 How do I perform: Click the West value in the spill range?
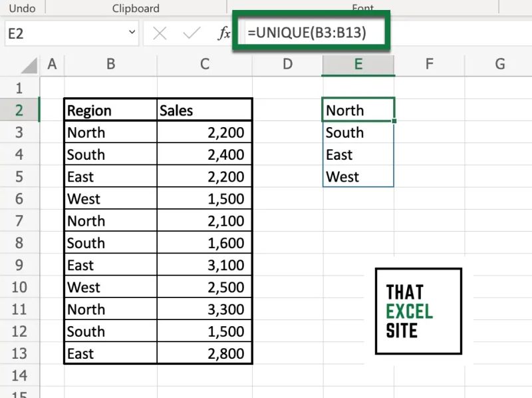(352, 176)
